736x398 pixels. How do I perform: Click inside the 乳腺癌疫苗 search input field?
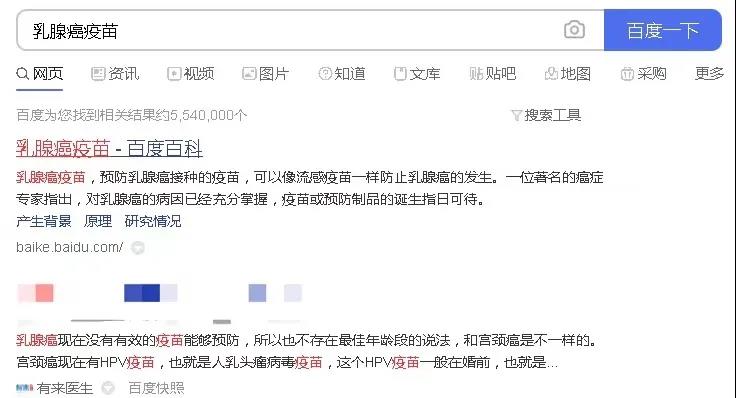tap(310, 31)
